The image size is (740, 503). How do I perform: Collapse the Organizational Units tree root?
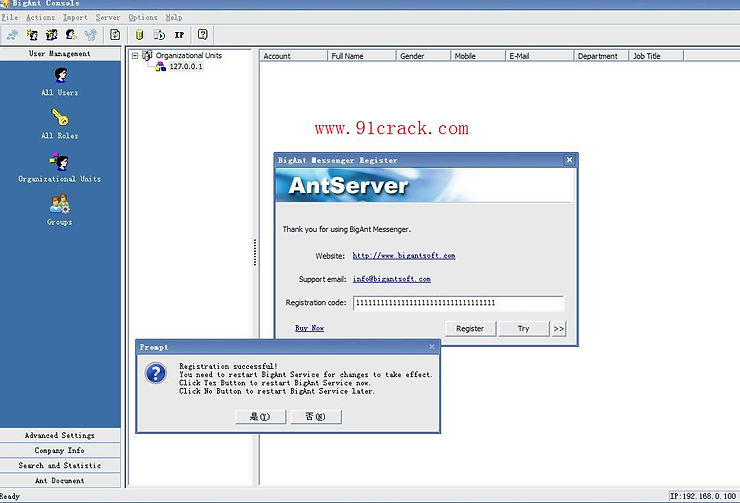[135, 56]
